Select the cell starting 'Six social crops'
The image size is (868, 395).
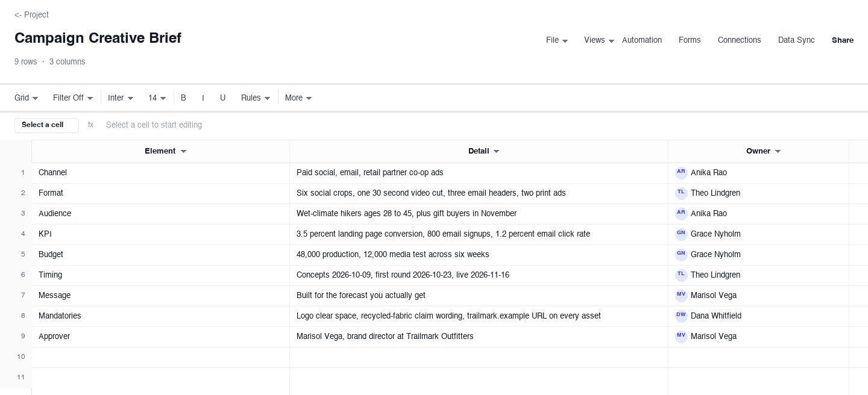pos(479,193)
